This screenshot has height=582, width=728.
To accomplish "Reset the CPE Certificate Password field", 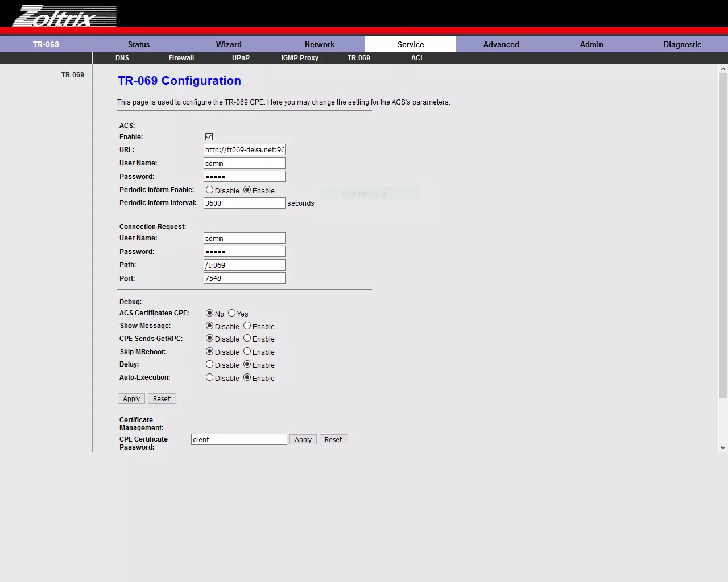I will [x=334, y=439].
